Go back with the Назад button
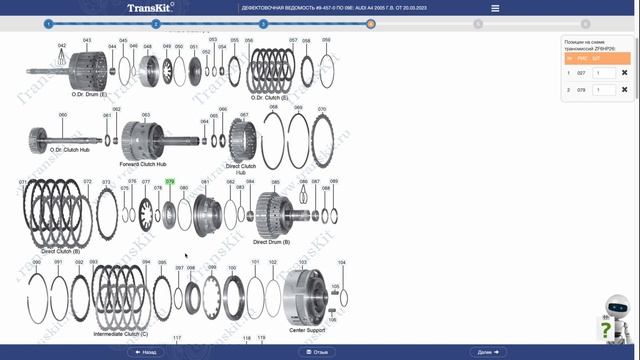This screenshot has height=360, width=640. click(x=146, y=352)
